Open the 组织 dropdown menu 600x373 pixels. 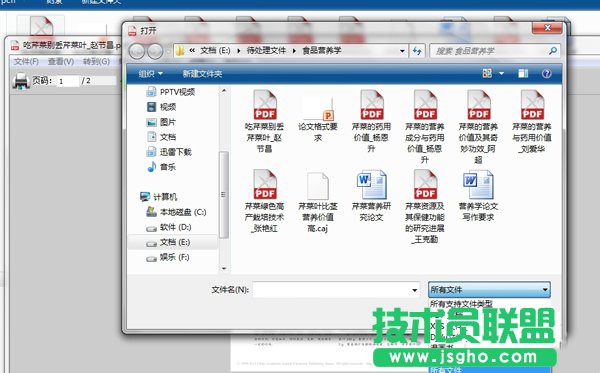pyautogui.click(x=151, y=73)
